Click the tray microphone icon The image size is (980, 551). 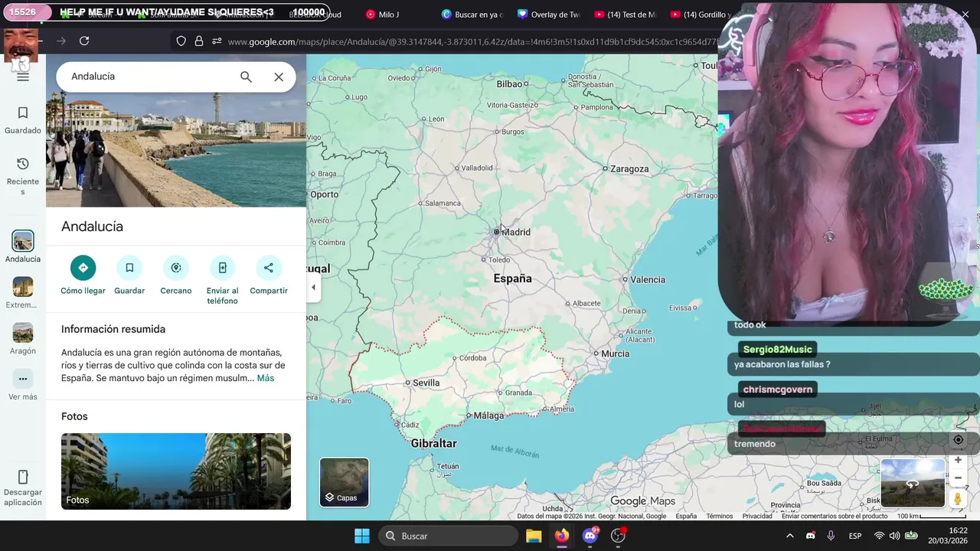click(x=831, y=536)
